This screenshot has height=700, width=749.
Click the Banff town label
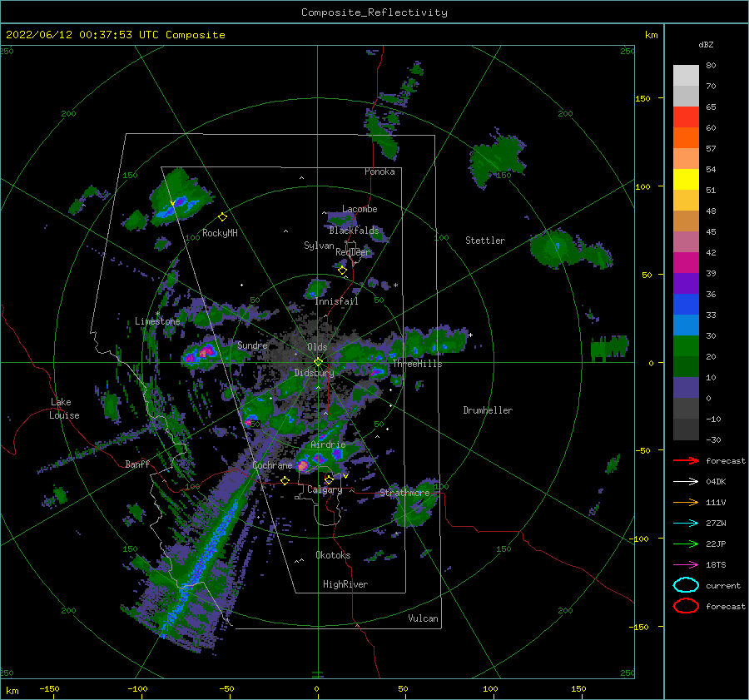[137, 464]
